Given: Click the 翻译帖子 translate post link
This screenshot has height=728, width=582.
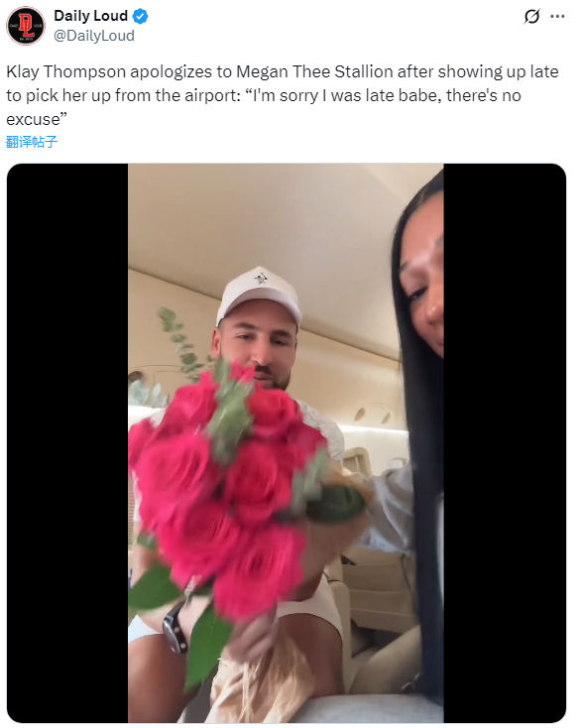Looking at the screenshot, I should [x=32, y=142].
